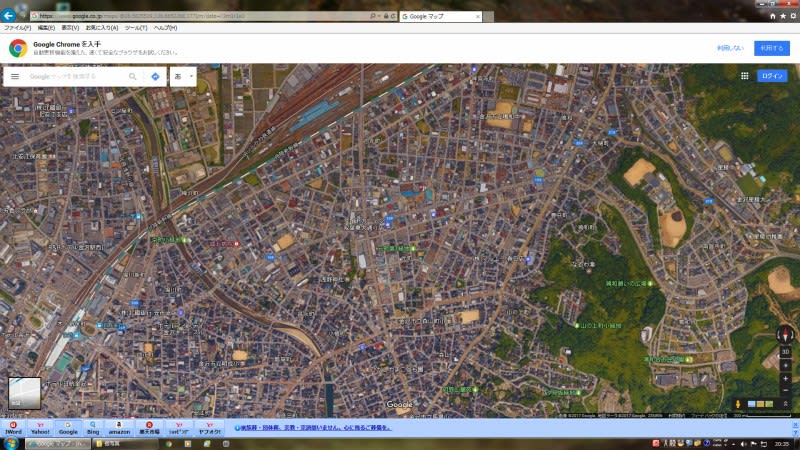Zoom in with the plus button

point(785,379)
